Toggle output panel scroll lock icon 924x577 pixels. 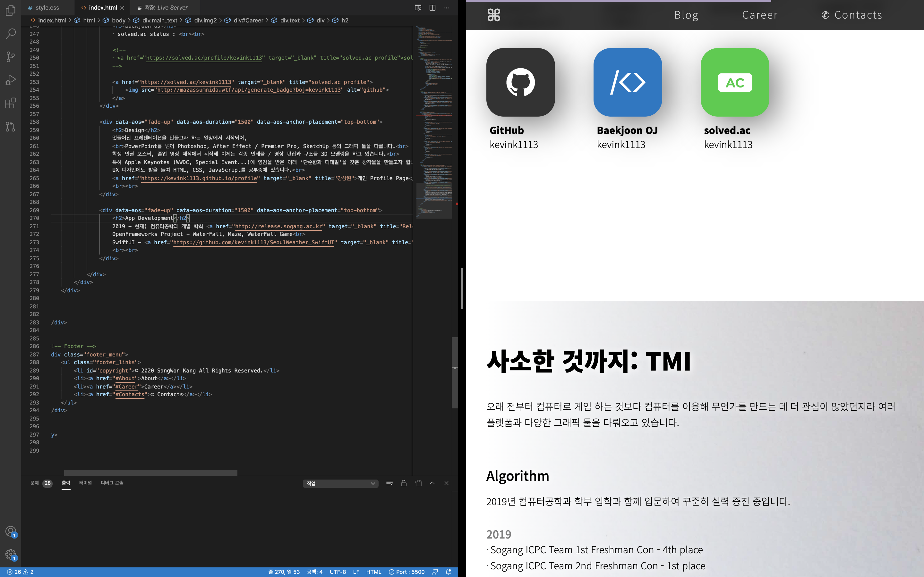tap(404, 483)
